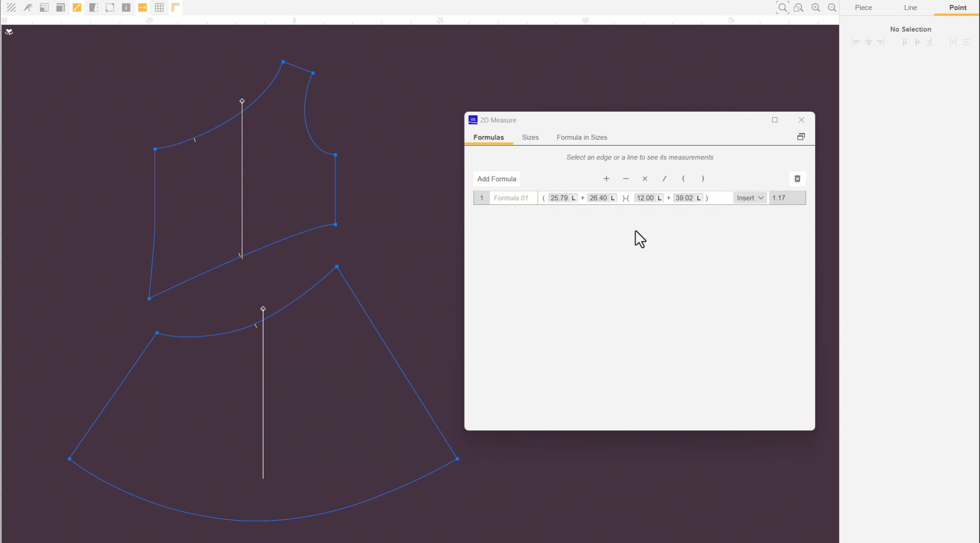
Task: Toggle the orange line-with-endpoints display icon
Action: coord(77,8)
